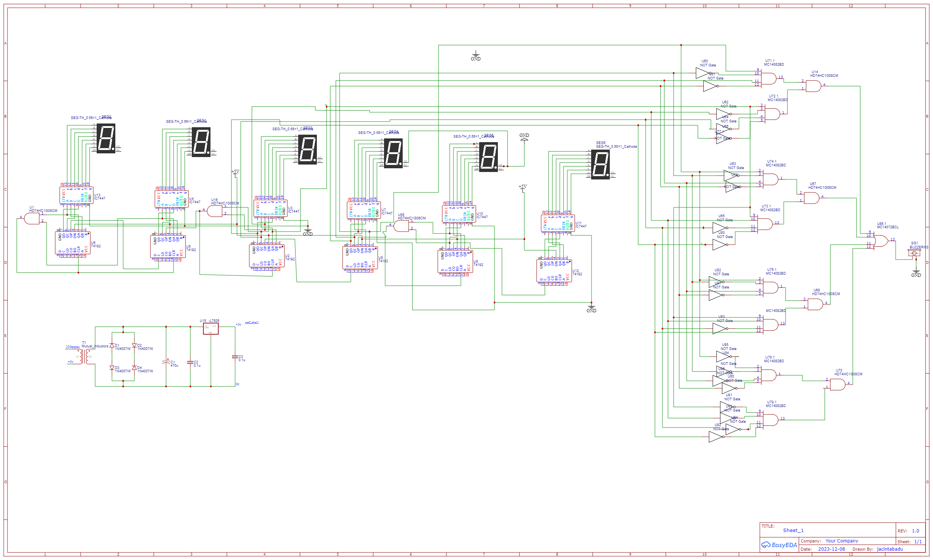The width and height of the screenshot is (933, 560).
Task: Click the U12 74192 counter chip
Action: 554,270
